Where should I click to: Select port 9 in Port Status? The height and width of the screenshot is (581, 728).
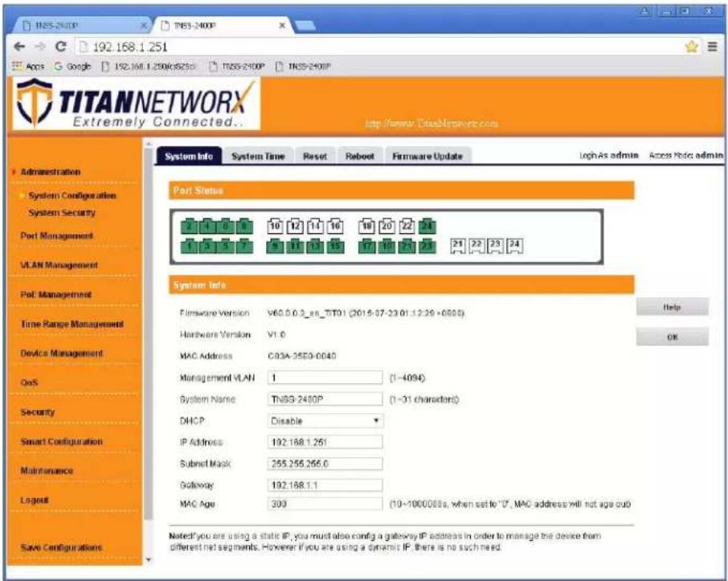(x=275, y=245)
